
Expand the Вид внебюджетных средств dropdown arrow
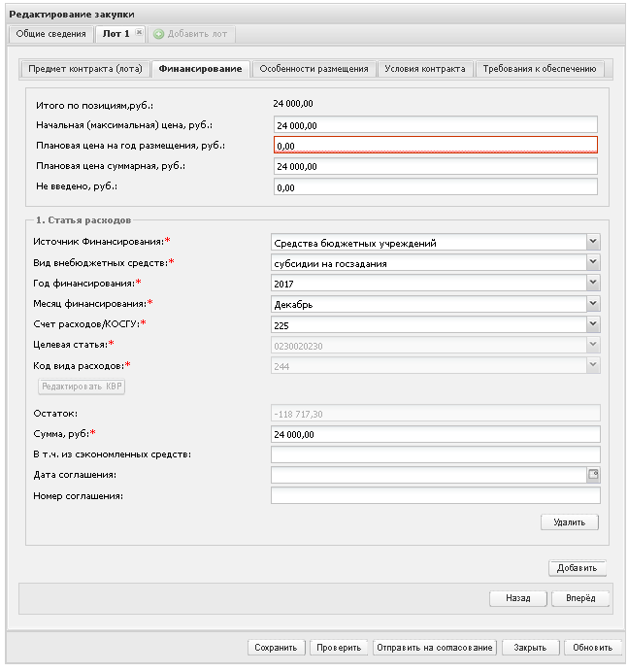pos(593,262)
